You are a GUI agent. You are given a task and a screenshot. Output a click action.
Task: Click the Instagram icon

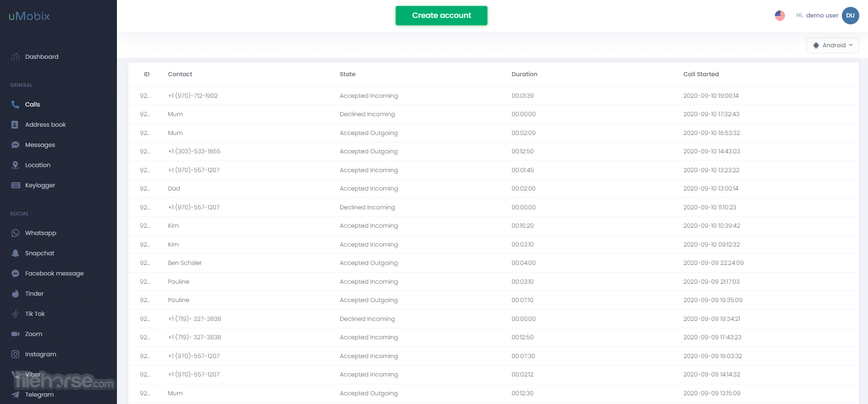[x=15, y=354]
